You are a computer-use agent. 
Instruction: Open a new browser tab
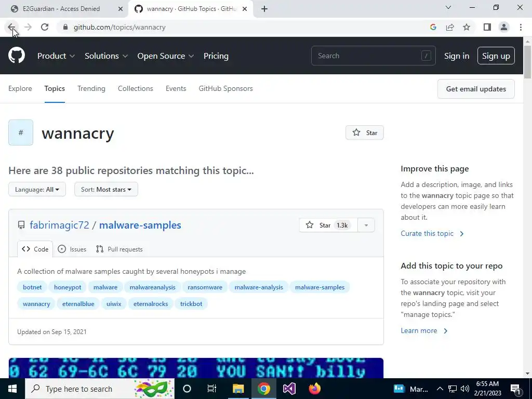264,9
